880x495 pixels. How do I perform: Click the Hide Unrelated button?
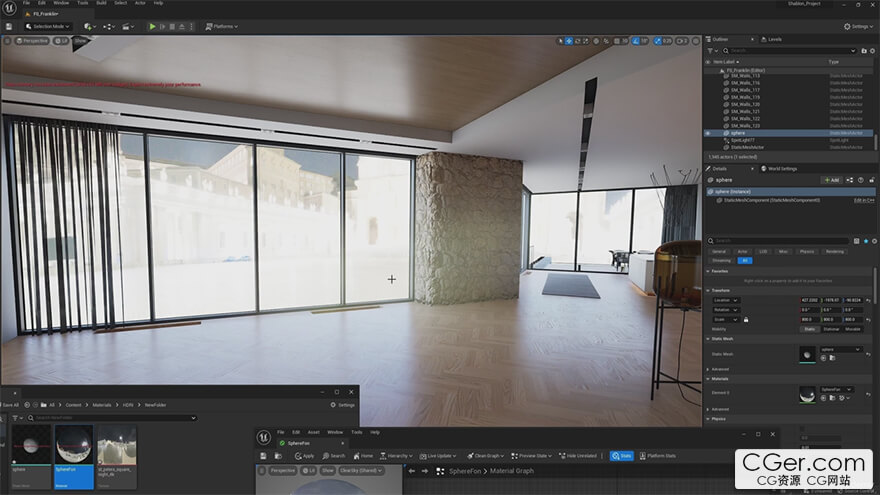pyautogui.click(x=576, y=456)
